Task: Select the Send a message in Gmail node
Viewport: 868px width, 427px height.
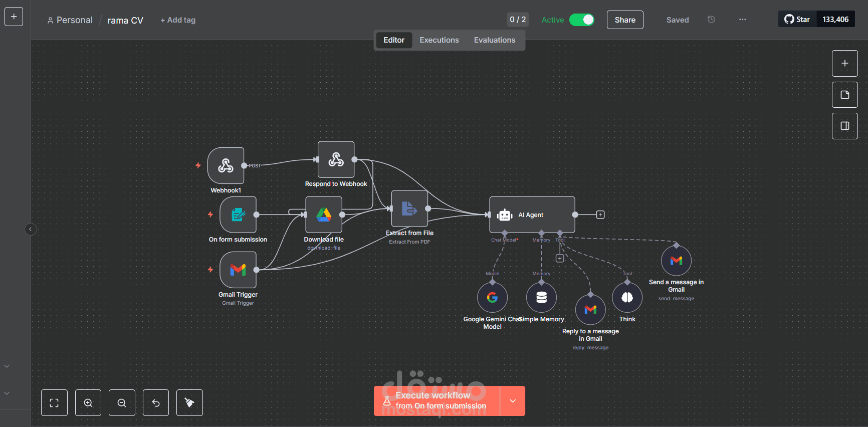Action: click(x=676, y=261)
